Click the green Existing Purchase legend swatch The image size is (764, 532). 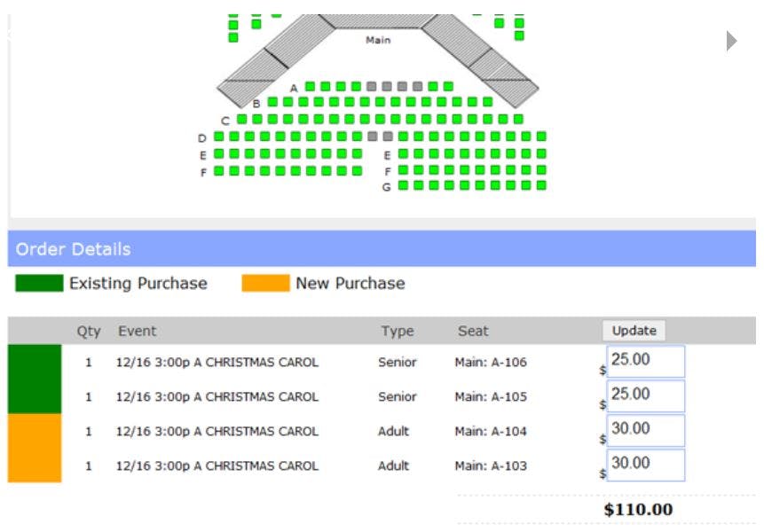[39, 284]
